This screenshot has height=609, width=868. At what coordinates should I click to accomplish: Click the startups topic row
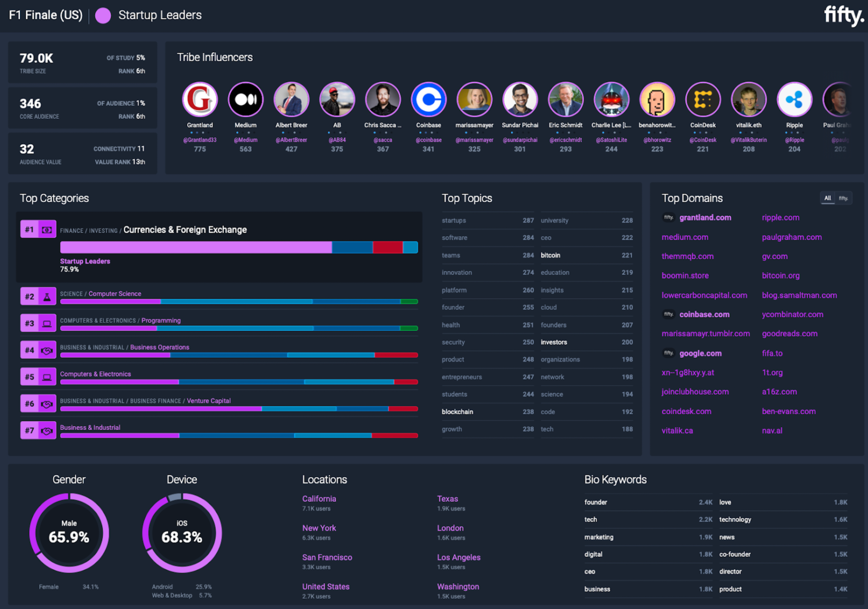coord(488,220)
